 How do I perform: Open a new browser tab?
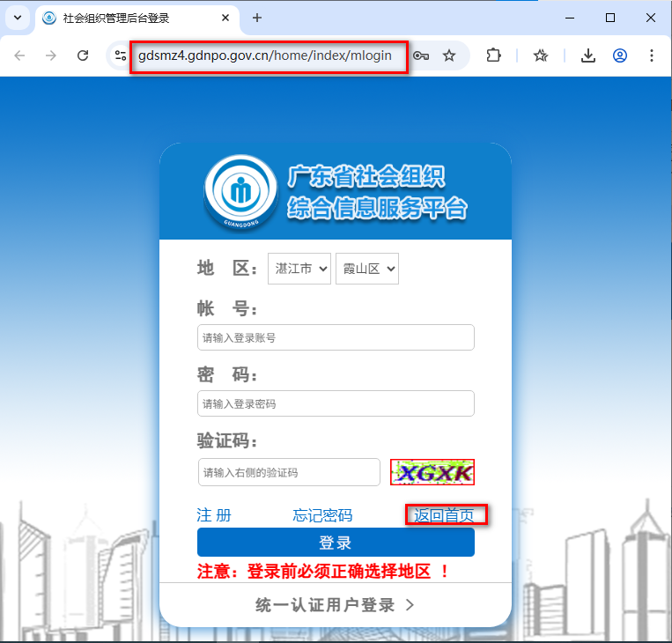[x=257, y=18]
